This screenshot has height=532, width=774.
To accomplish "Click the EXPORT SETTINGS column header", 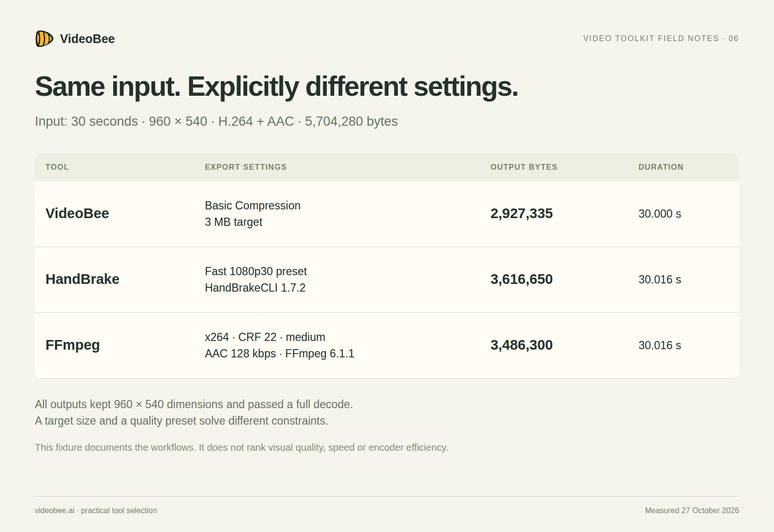I will (246, 167).
